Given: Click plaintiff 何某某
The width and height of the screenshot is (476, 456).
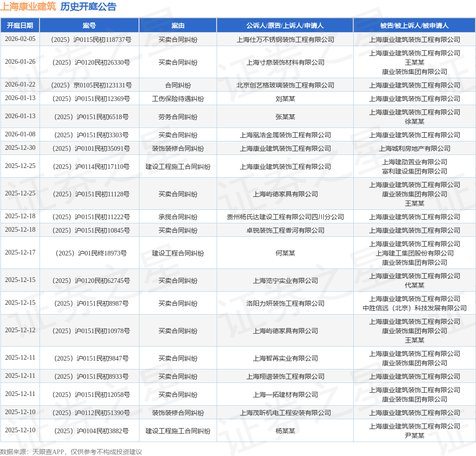Looking at the screenshot, I should point(285,253).
